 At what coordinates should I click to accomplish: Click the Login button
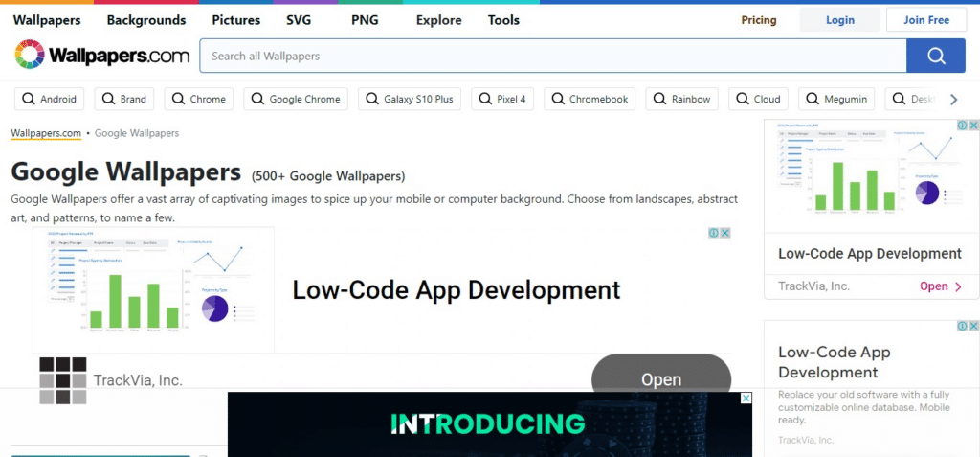[x=840, y=20]
